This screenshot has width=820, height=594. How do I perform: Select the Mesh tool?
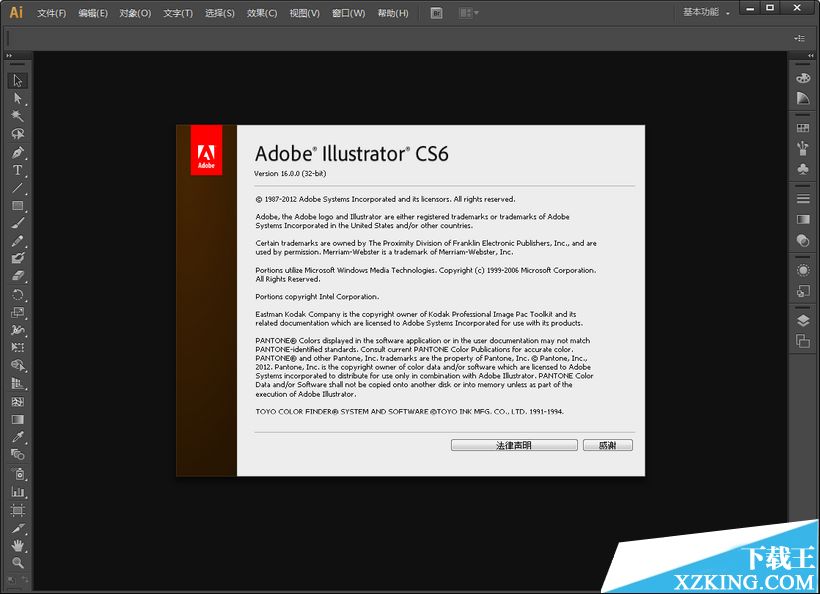18,402
